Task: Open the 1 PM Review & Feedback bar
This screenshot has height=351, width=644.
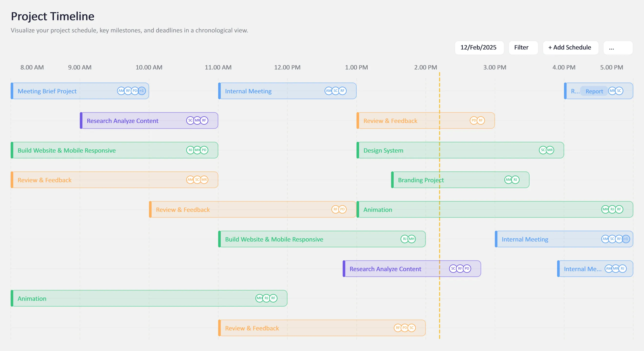Action: (425, 121)
